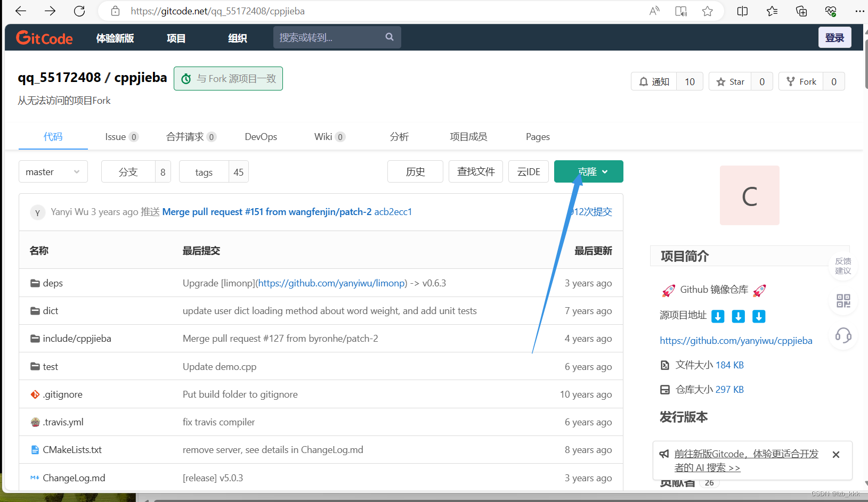Screen dimensions: 868x502
Task: Click the star count 0
Action: [x=762, y=81]
